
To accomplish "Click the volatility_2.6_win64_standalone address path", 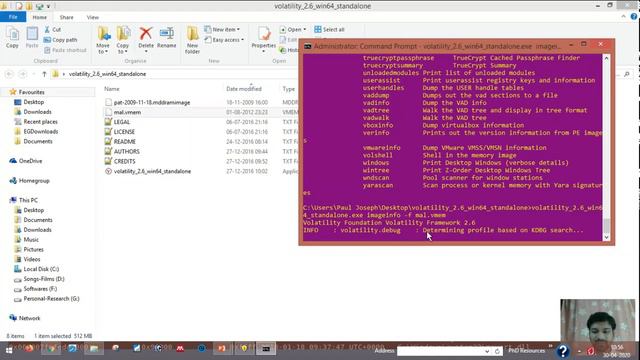I will 107,74.
